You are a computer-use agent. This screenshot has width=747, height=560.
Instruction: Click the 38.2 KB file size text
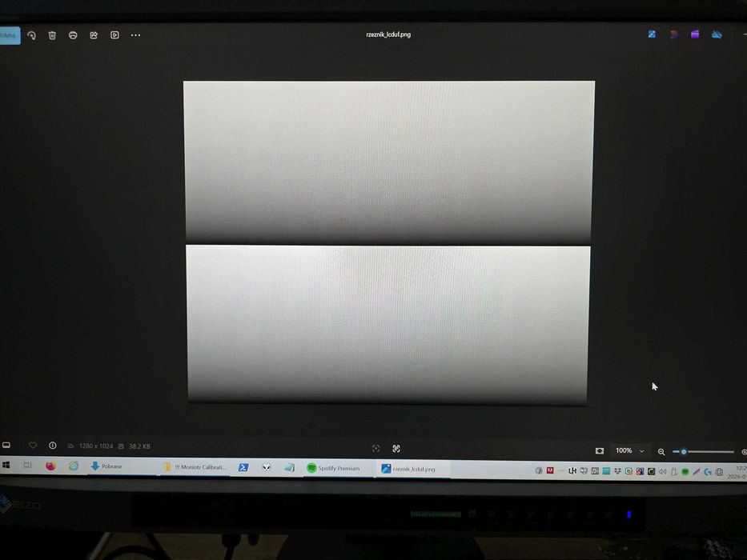(139, 446)
